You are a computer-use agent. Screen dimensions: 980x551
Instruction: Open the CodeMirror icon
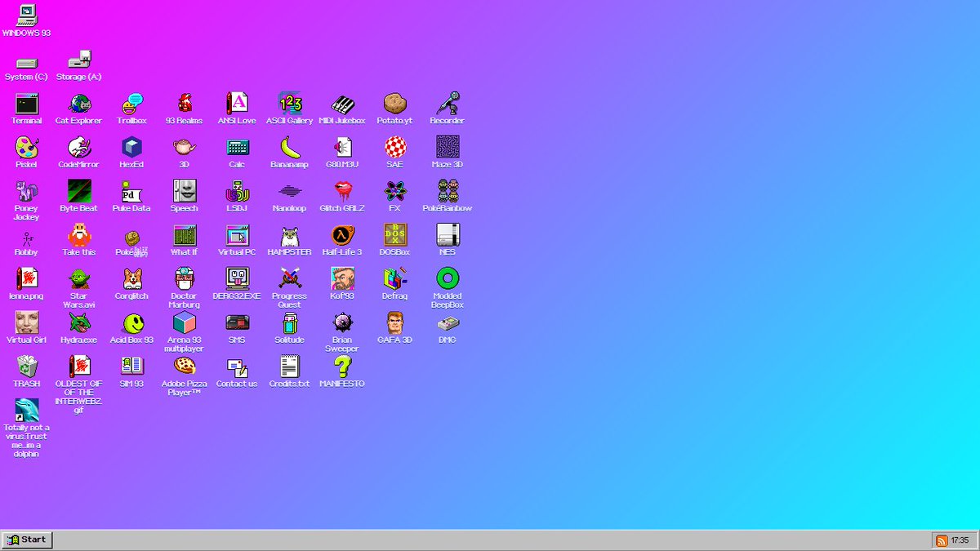79,147
